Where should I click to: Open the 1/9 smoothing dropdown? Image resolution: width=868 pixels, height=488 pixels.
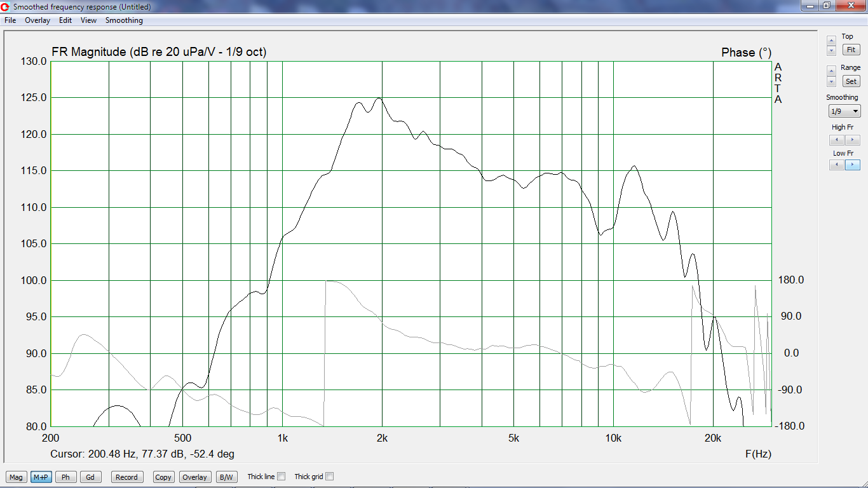(844, 111)
